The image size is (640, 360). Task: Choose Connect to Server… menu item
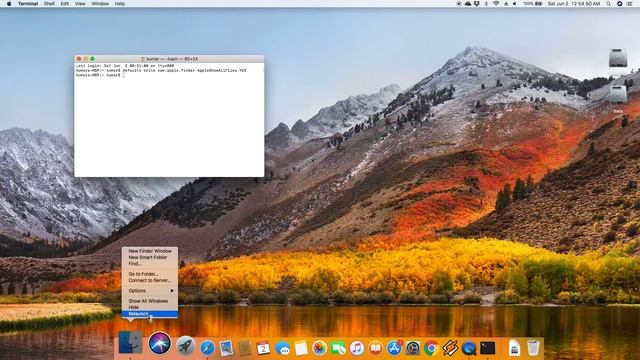coord(150,280)
